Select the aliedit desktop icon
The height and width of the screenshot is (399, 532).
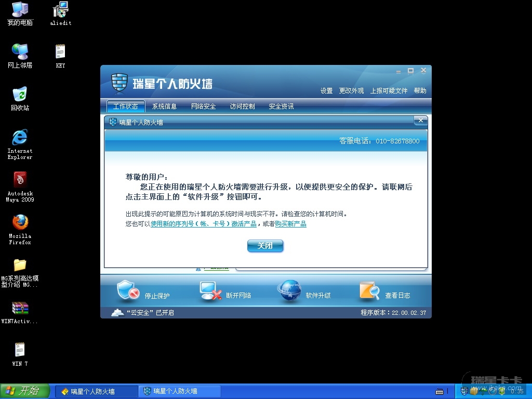60,14
